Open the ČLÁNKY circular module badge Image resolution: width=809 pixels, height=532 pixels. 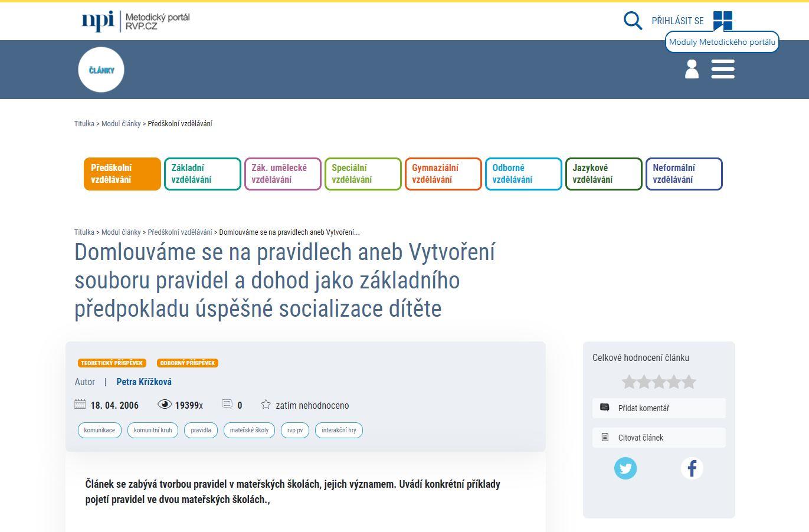point(101,69)
